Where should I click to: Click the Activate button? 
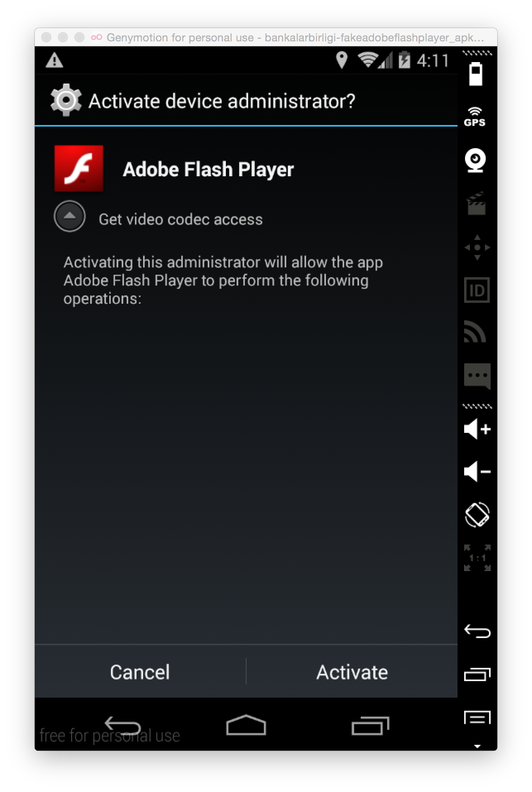tap(352, 672)
